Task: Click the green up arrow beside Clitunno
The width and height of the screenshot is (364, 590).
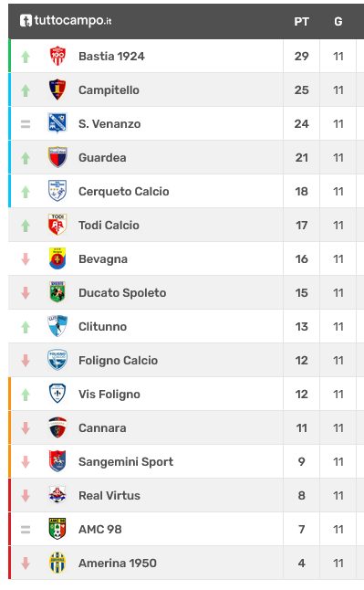Action: coord(26,327)
